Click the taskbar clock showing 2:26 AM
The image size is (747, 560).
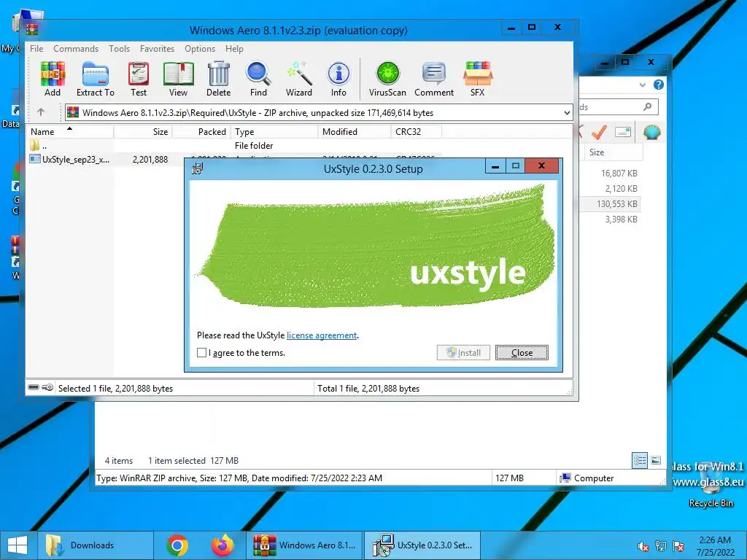pyautogui.click(x=715, y=545)
